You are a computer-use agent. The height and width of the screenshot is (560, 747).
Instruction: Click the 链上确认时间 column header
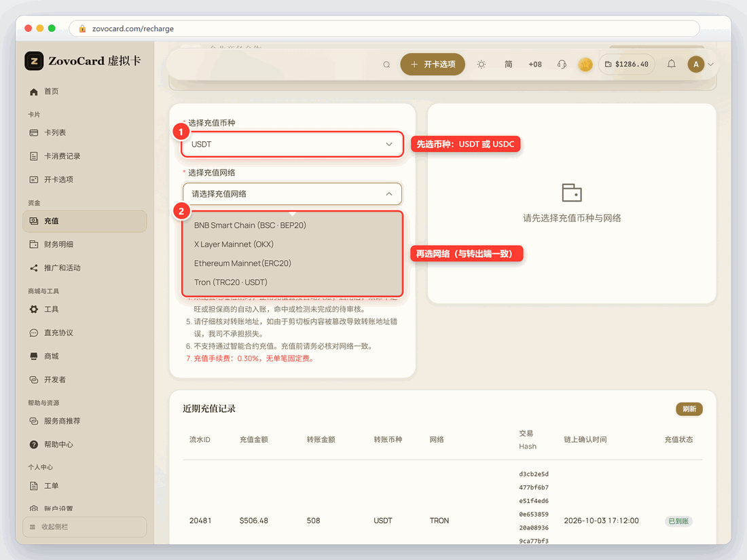[585, 440]
